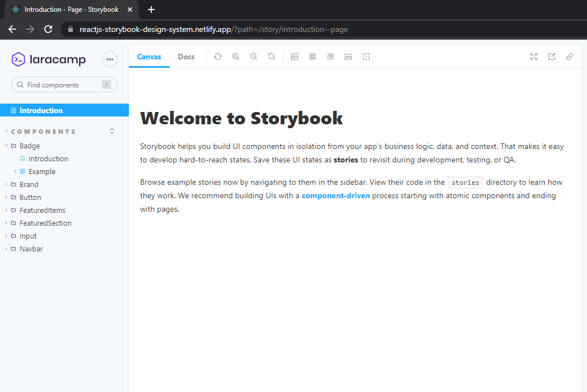Image resolution: width=587 pixels, height=392 pixels.
Task: Expand the Navbar folder
Action: click(x=31, y=249)
